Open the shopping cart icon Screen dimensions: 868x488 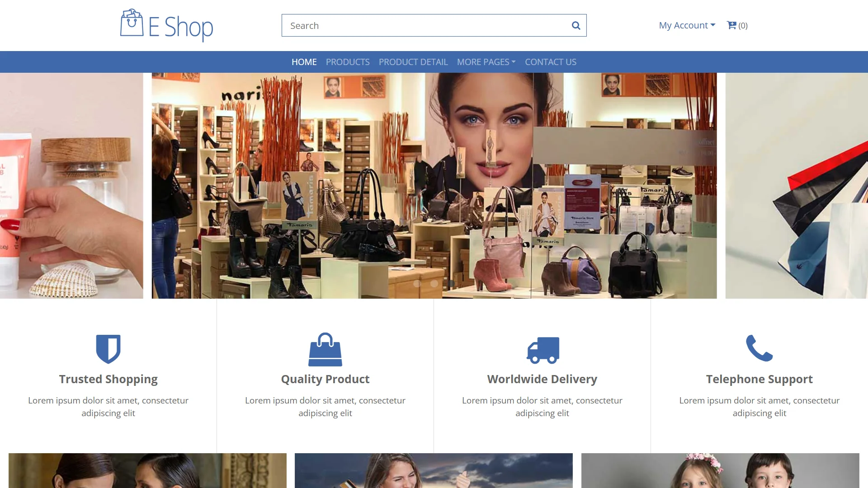tap(731, 25)
